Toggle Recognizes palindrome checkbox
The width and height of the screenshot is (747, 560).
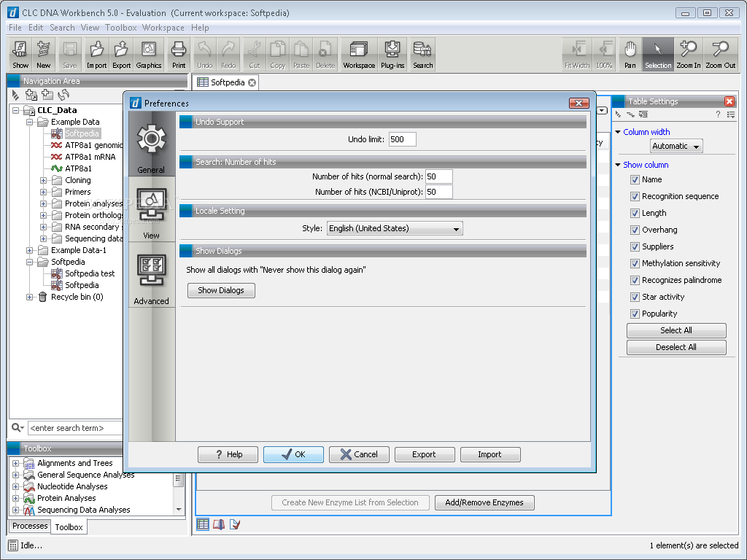click(635, 280)
